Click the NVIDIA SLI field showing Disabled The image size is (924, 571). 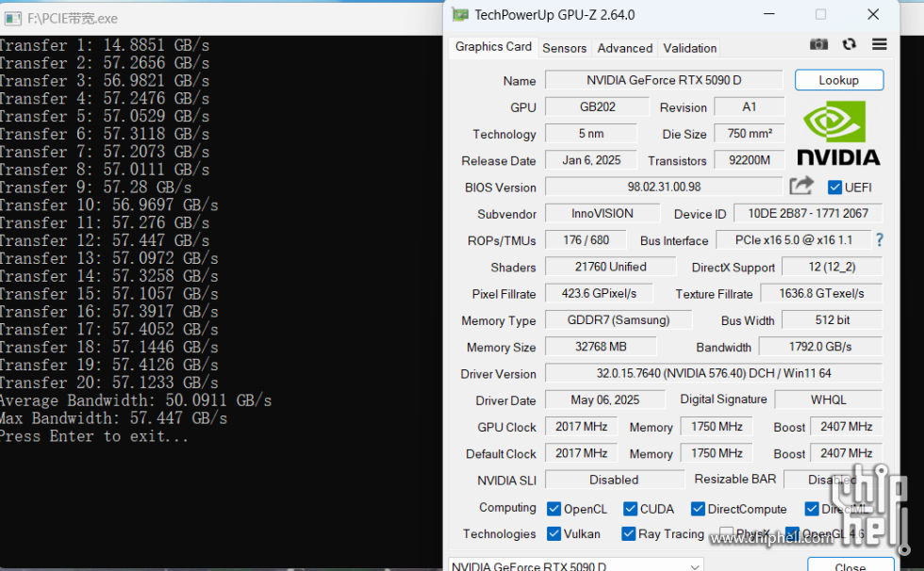pyautogui.click(x=614, y=480)
